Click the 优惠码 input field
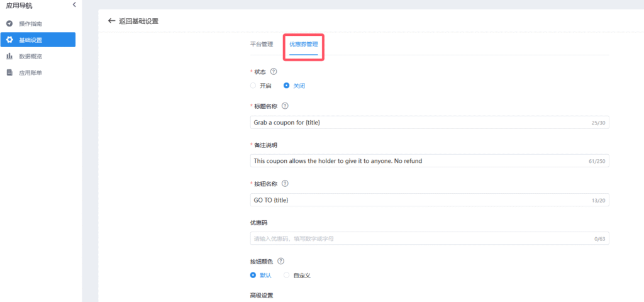Screen dimensions: 644x302 (430, 238)
